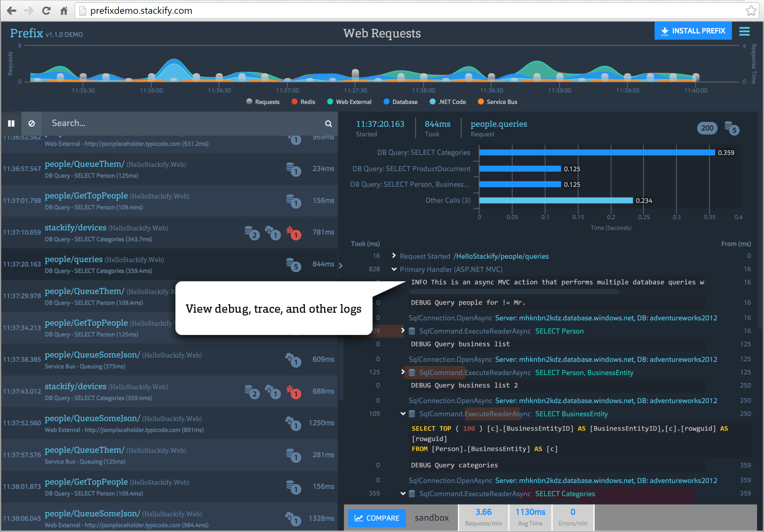
Task: Expand the Request Started row
Action: tap(394, 256)
